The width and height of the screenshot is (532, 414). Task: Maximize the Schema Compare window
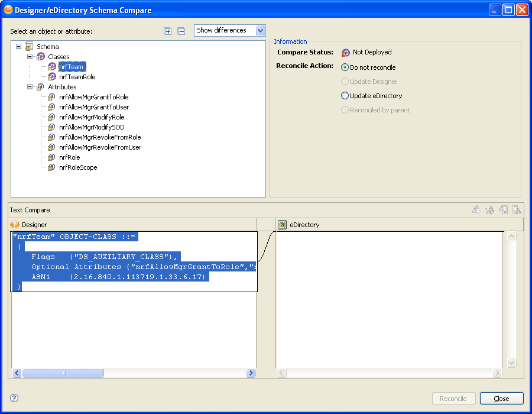tap(508, 10)
